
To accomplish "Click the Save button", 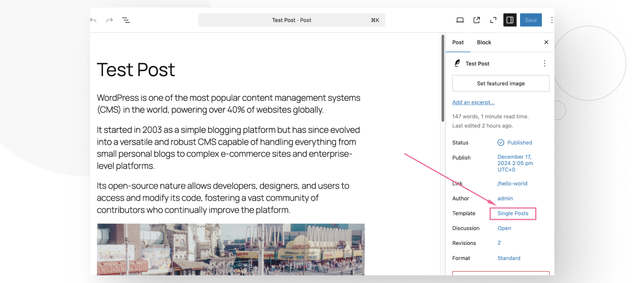I will click(531, 20).
